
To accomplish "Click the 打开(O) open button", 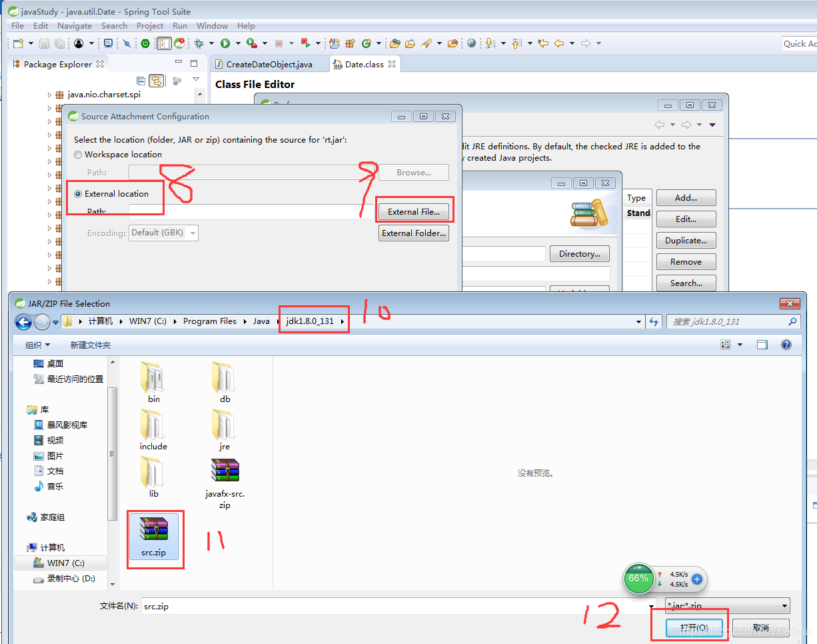I will coord(694,627).
